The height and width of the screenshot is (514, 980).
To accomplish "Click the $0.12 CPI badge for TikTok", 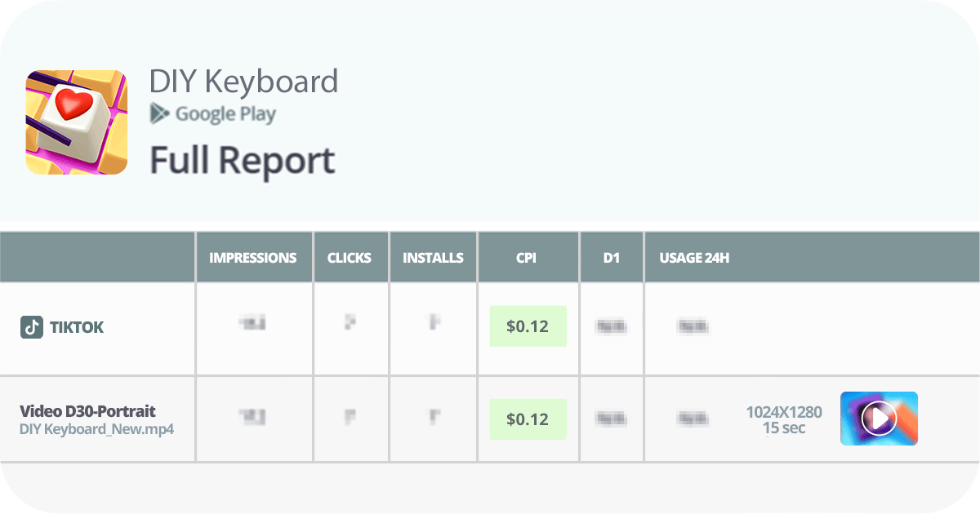I will pyautogui.click(x=528, y=326).
